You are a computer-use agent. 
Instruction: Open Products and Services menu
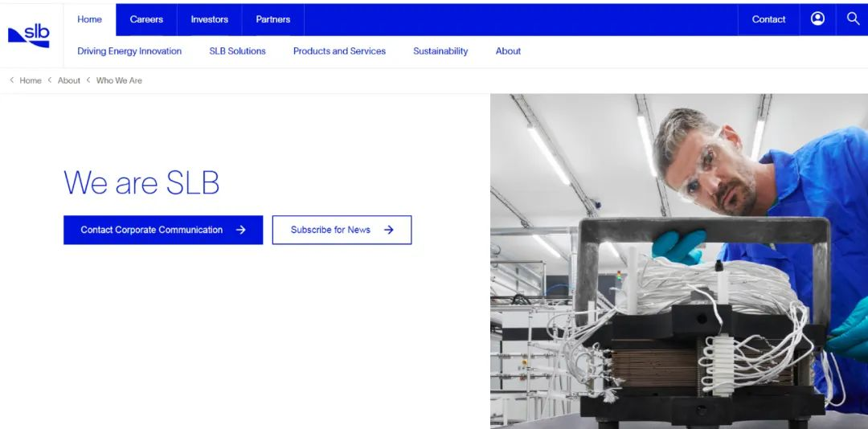(x=339, y=51)
